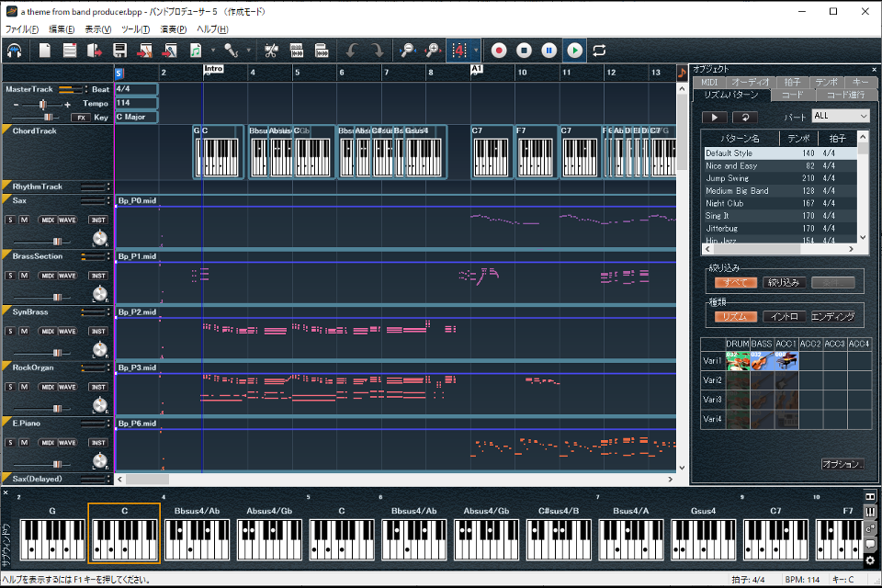This screenshot has width=882, height=588.
Task: Click the loop playback icon
Action: (599, 50)
